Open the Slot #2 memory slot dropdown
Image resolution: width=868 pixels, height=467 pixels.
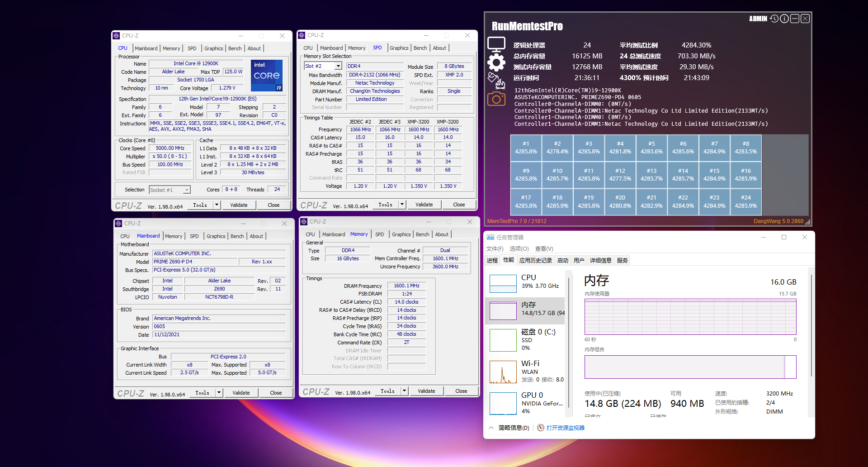[338, 66]
